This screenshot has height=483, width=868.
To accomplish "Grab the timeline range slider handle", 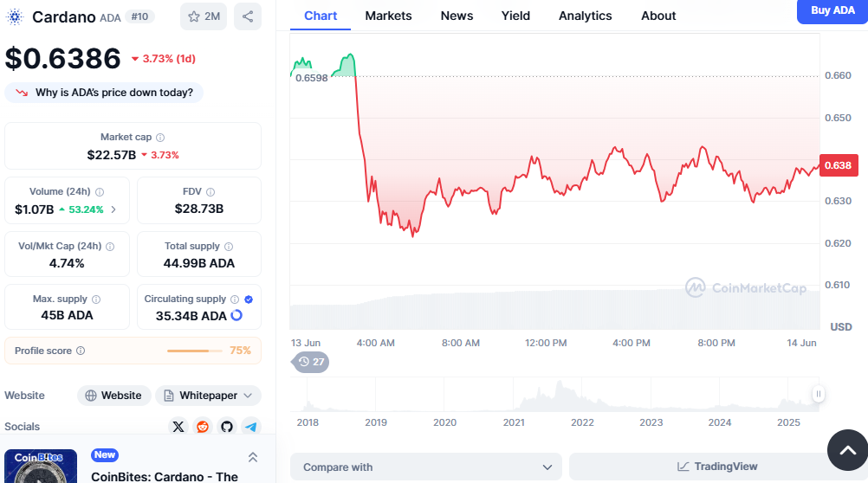I will [x=818, y=394].
